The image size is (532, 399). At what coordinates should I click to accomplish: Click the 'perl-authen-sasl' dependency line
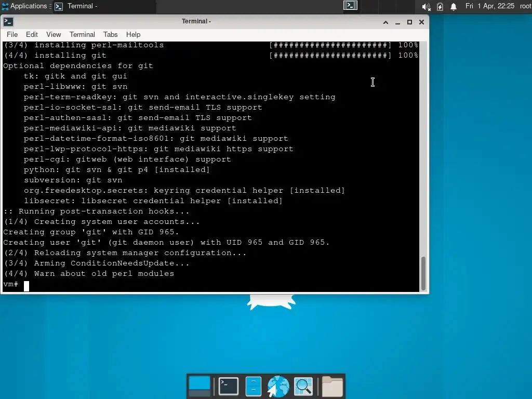click(138, 118)
